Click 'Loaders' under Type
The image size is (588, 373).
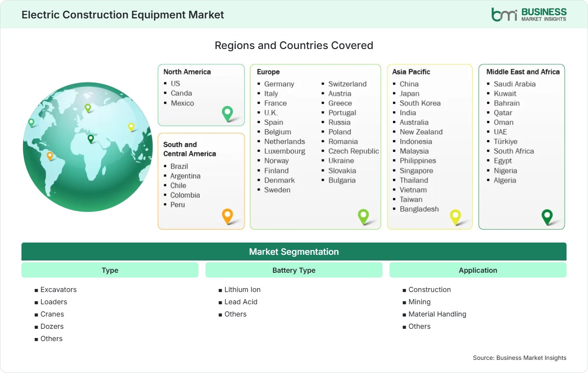pyautogui.click(x=54, y=302)
